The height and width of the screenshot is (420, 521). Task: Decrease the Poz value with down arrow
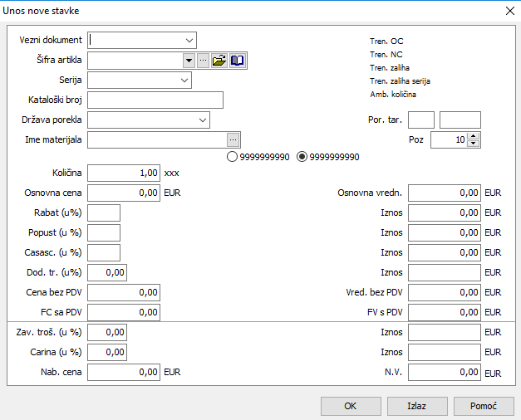[x=474, y=144]
